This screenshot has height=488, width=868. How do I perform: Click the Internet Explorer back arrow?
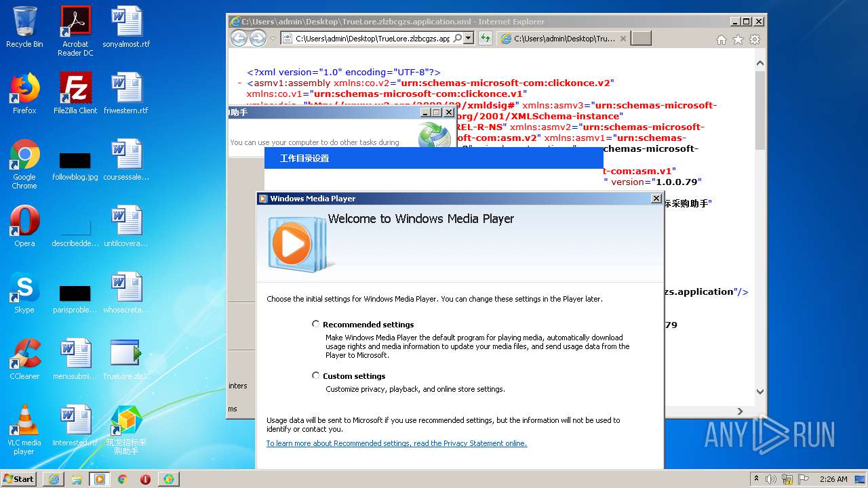(239, 39)
